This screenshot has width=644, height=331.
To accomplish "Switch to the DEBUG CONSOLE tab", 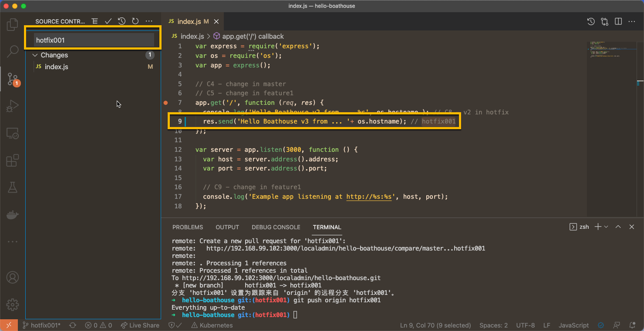I will point(276,227).
